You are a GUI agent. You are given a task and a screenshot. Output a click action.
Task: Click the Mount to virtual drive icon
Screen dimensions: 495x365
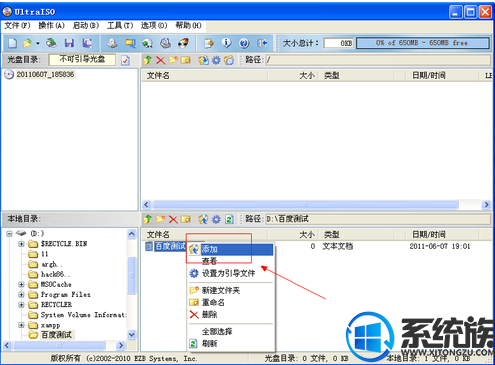tap(165, 43)
